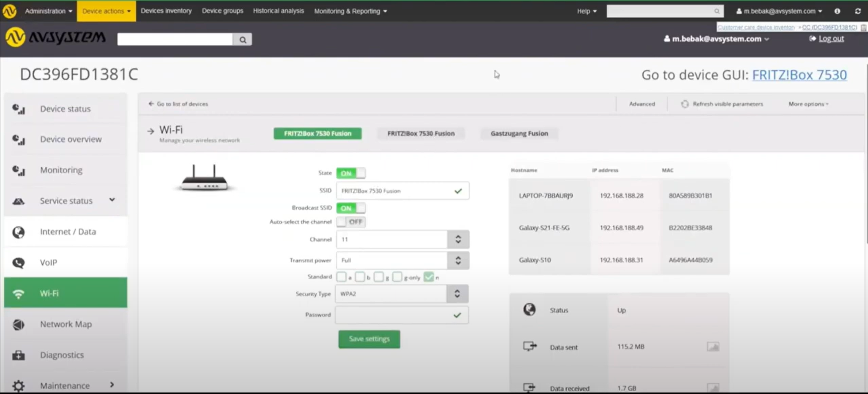Screen dimensions: 868x394
Task: Click the Diagnostics medical kit icon
Action: 19,355
